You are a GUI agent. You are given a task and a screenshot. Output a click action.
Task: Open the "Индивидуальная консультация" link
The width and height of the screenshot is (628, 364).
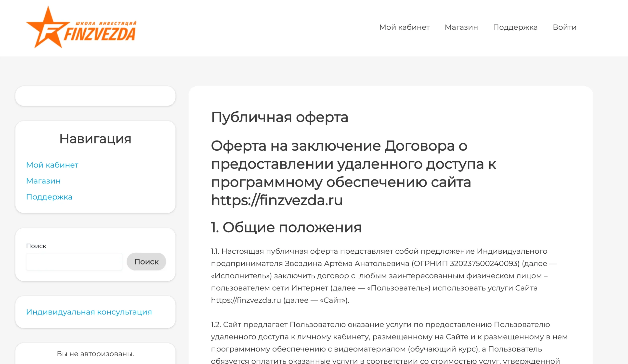coord(89,312)
